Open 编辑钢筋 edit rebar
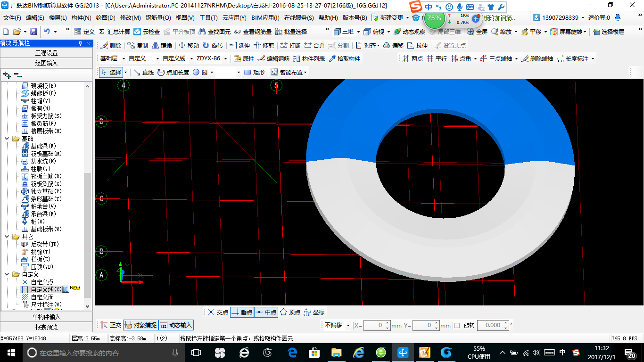 coord(273,59)
